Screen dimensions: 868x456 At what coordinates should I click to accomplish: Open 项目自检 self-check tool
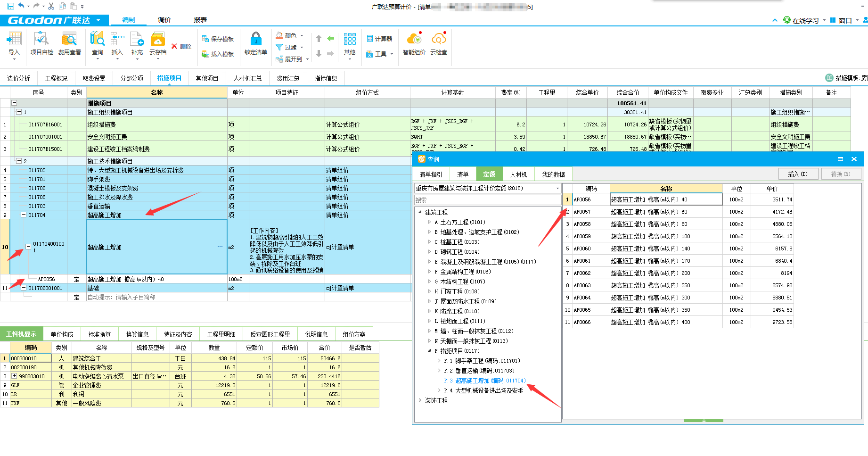[x=42, y=44]
